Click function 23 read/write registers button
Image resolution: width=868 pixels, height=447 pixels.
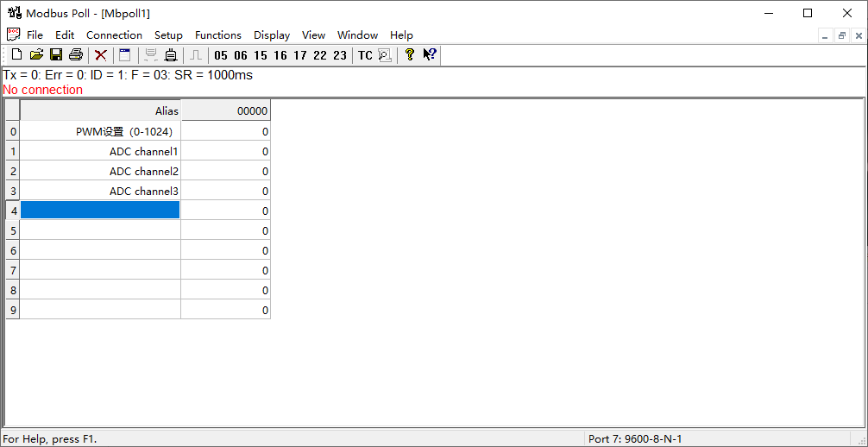[x=340, y=55]
